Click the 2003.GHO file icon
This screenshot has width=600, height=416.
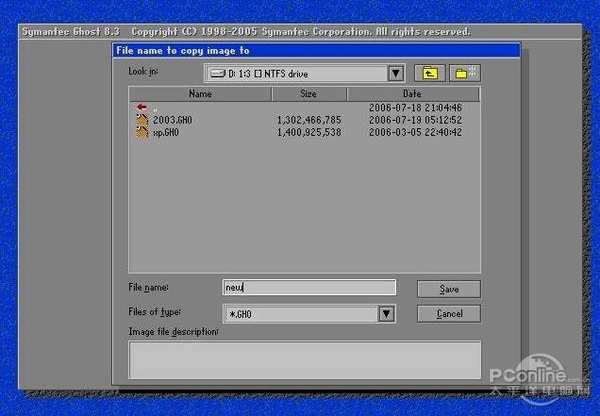pos(142,119)
